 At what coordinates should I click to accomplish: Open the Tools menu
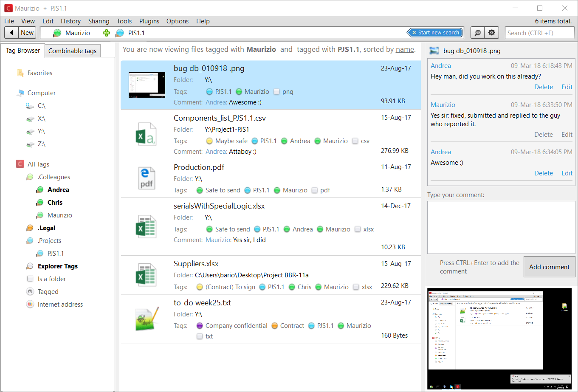124,21
